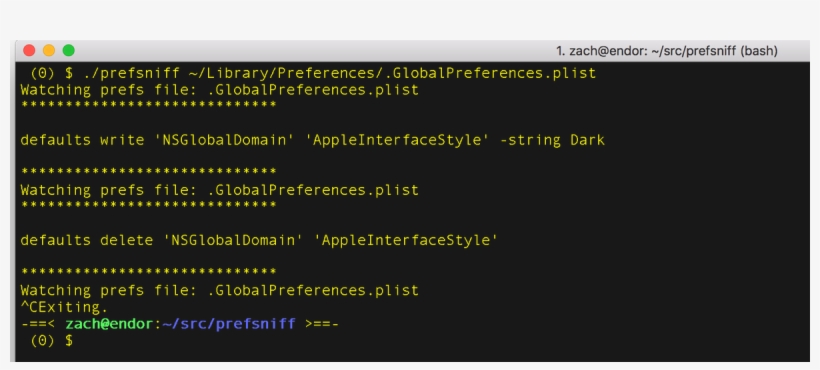Click the 'AppleInterfaceStyle' text in the write command
This screenshot has height=370, width=820.
[x=401, y=140]
